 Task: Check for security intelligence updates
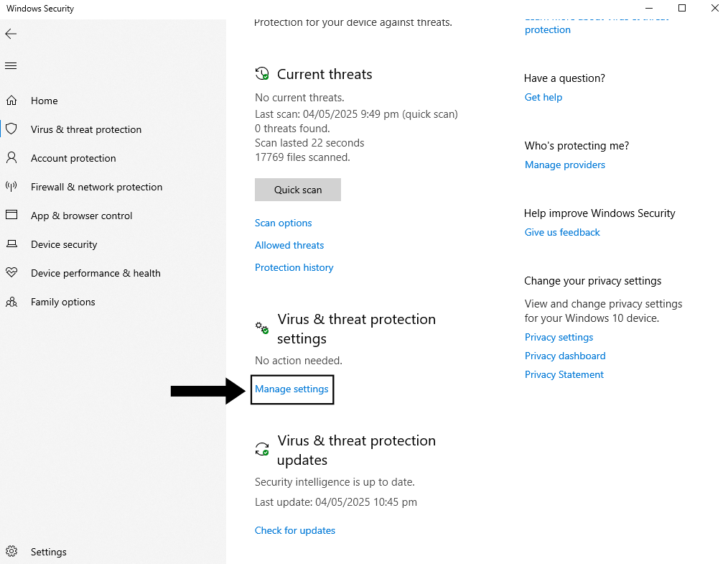[x=294, y=530]
